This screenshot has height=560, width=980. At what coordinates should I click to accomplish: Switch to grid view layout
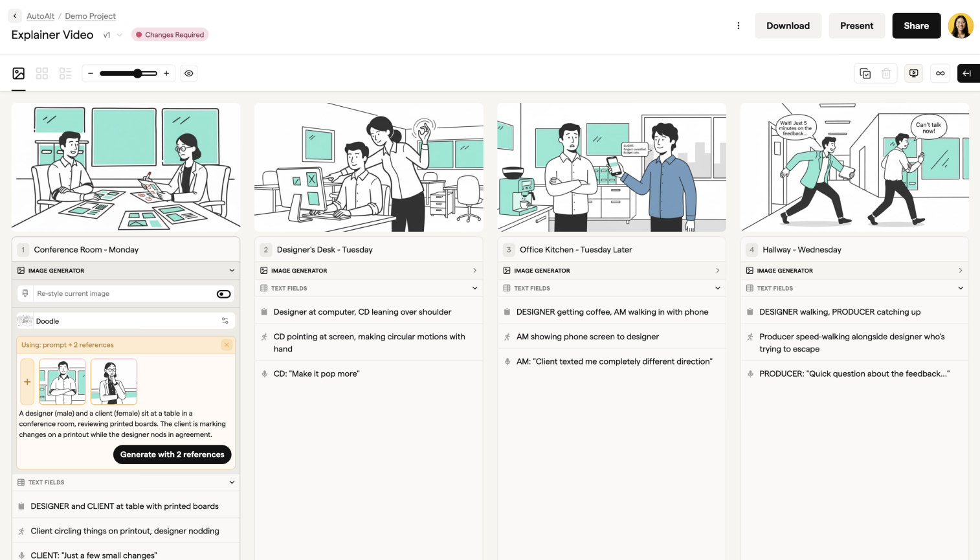[x=41, y=73]
